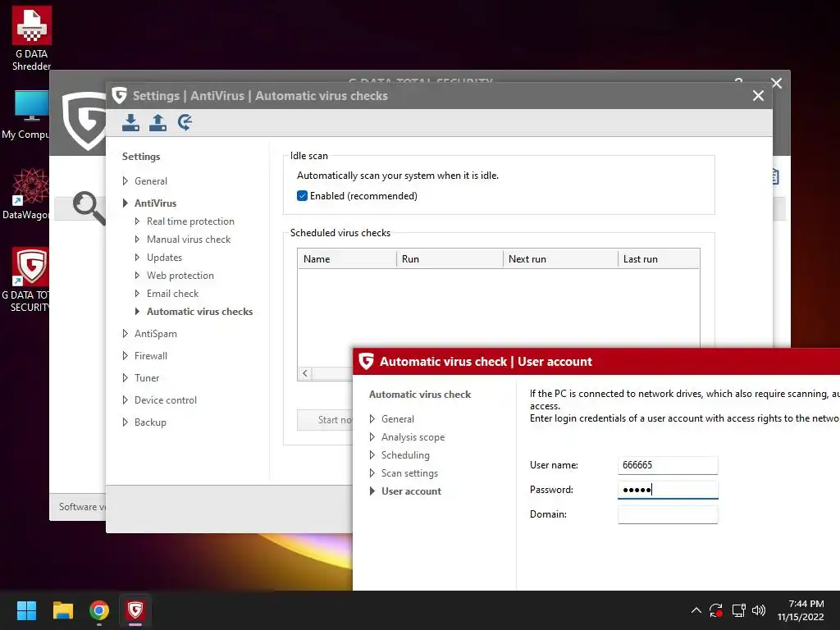
Task: Select Manual virus check settings
Action: pos(189,240)
